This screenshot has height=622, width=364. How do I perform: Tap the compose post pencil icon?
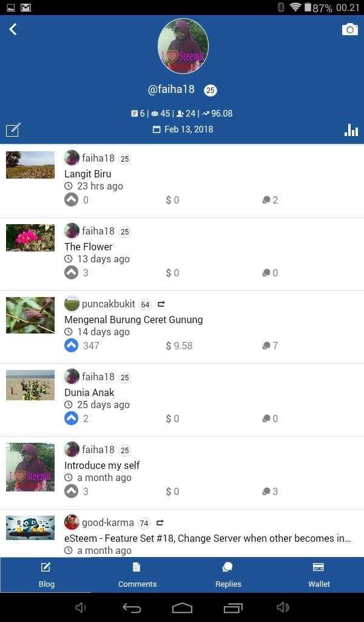point(13,130)
